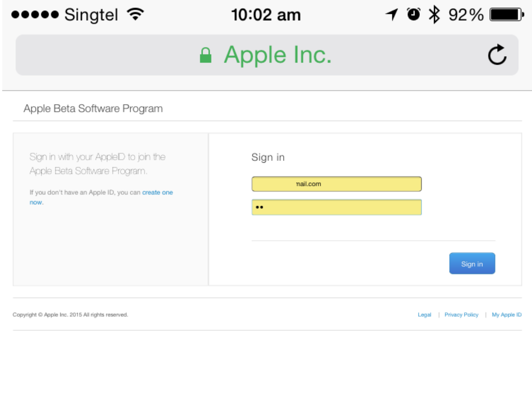The width and height of the screenshot is (532, 399).
Task: Tap the battery indicator icon
Action: pos(506,15)
